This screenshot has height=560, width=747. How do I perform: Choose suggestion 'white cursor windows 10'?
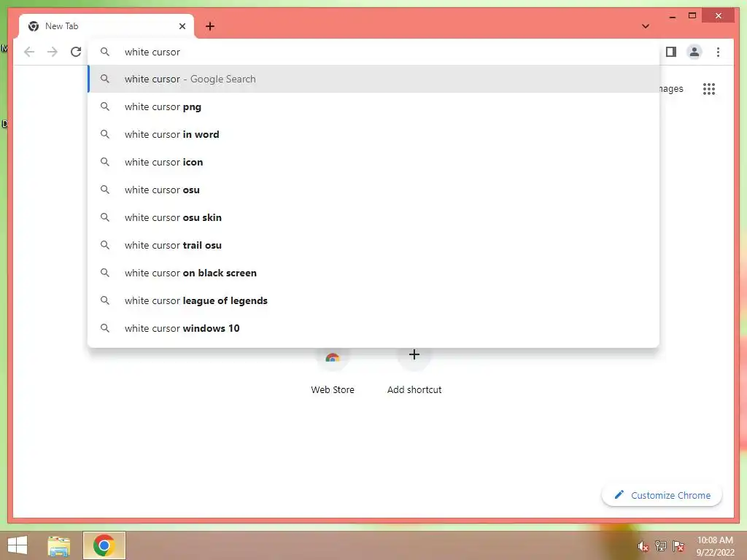click(373, 328)
